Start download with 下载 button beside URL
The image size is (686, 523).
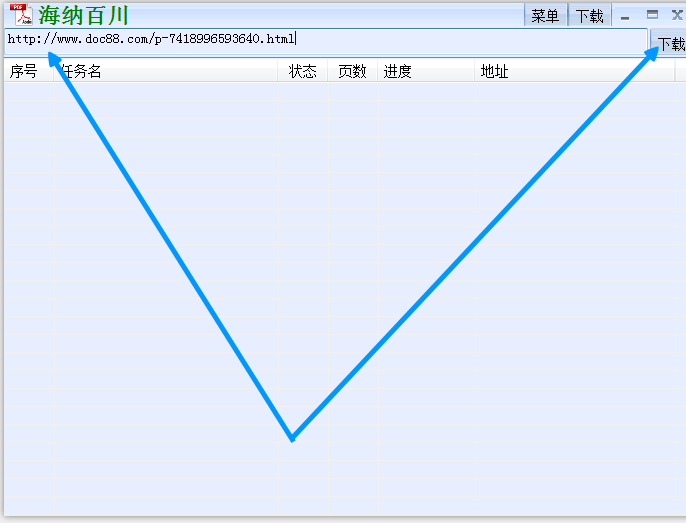(669, 43)
